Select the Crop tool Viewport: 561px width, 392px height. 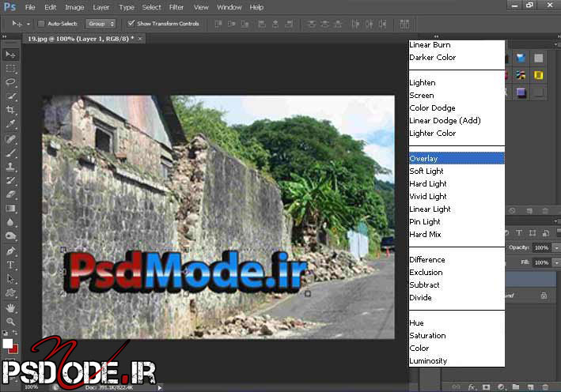click(x=10, y=110)
